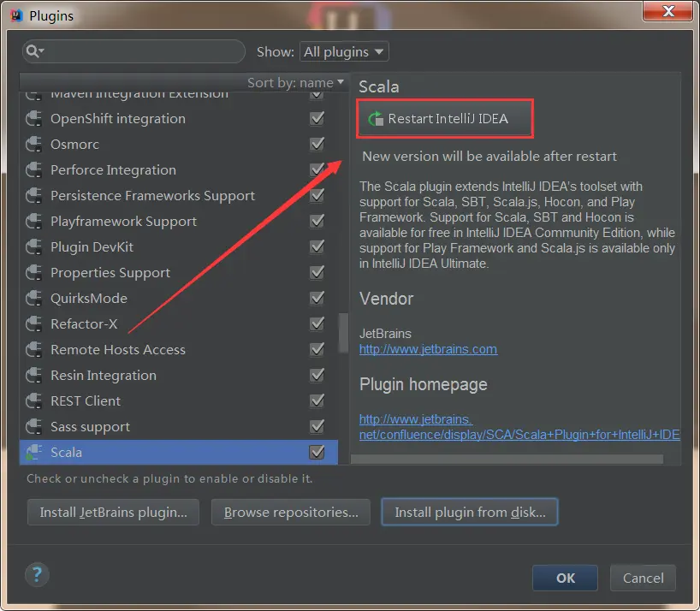700x611 pixels.
Task: Toggle the Persistence Frameworks Support checkbox
Action: coord(317,195)
